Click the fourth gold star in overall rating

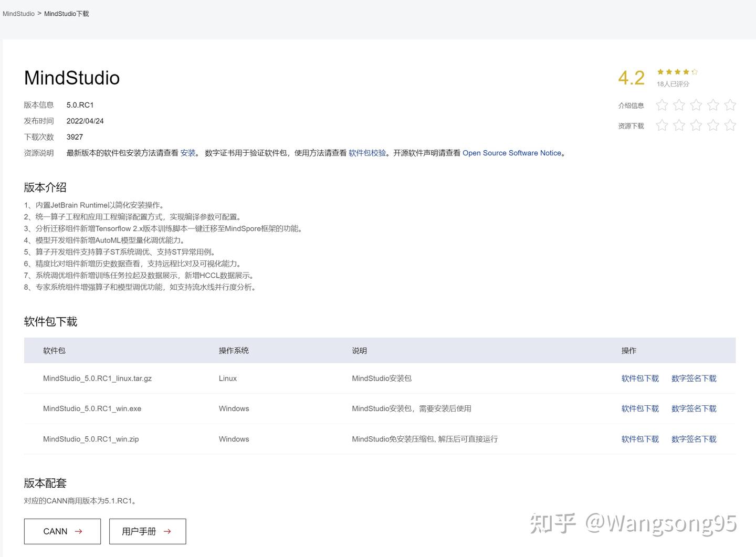coord(686,72)
